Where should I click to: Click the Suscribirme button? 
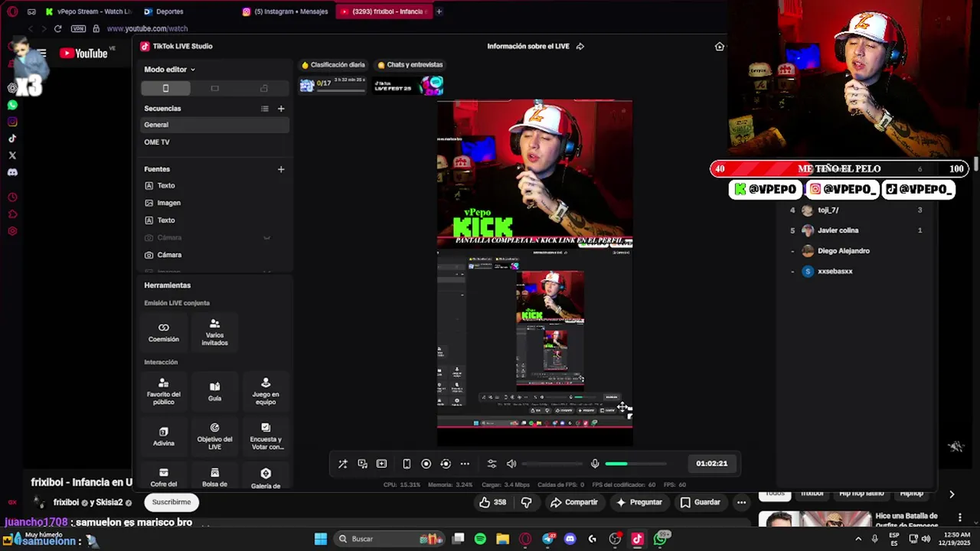click(x=171, y=502)
